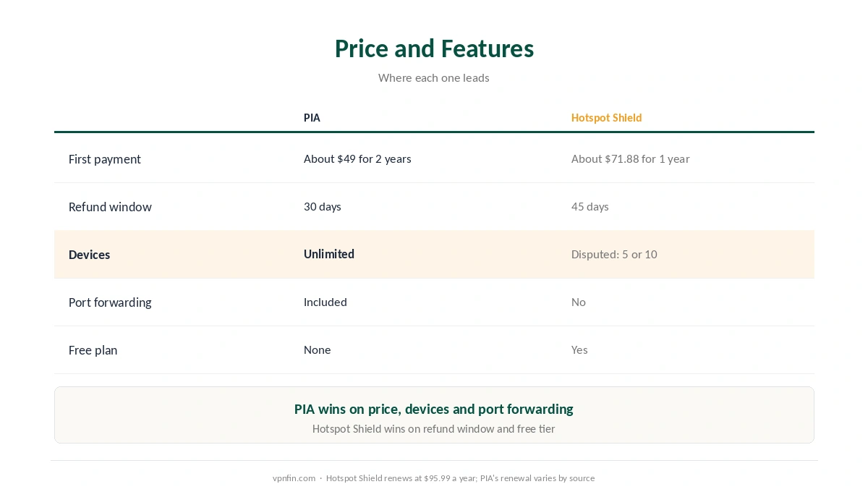
Task: Select the 'First payment' row label
Action: point(105,159)
